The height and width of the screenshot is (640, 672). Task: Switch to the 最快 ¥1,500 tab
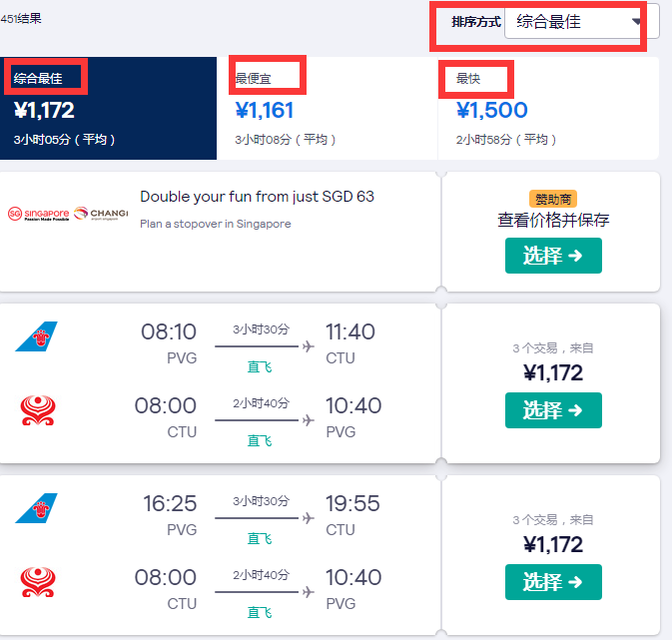point(548,109)
